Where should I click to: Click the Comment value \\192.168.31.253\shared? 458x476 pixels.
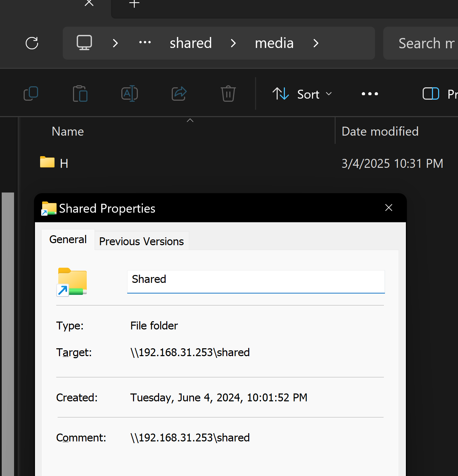click(190, 438)
